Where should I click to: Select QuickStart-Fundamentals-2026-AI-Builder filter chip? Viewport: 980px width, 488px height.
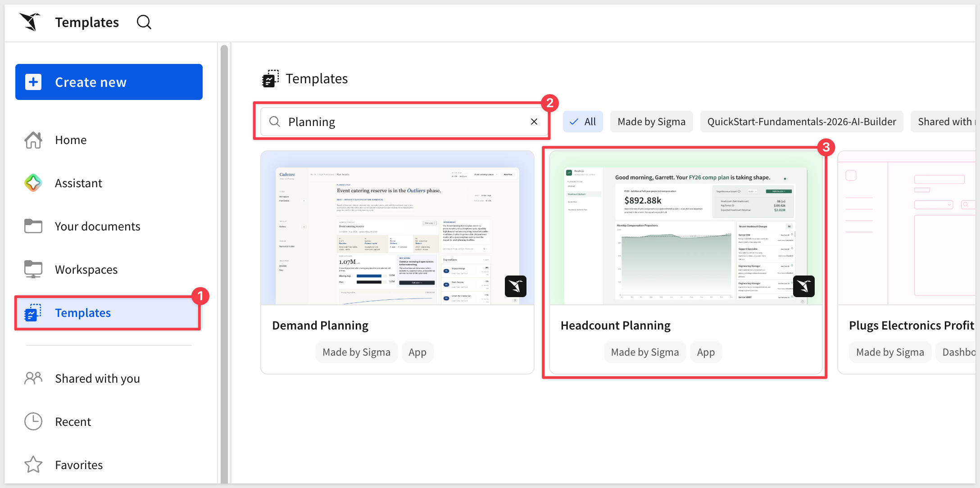click(802, 122)
